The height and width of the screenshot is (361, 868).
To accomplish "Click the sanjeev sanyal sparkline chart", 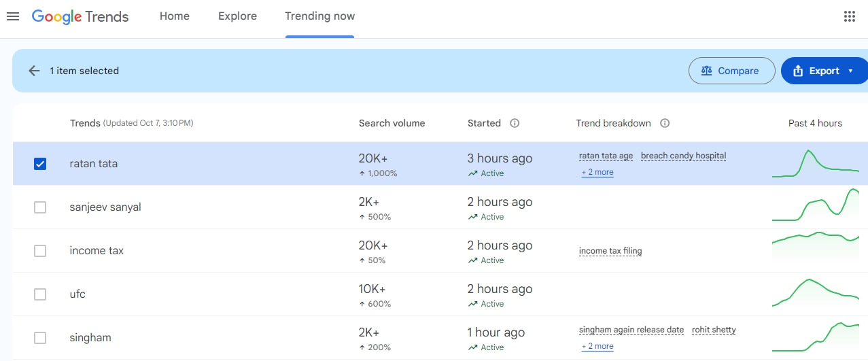I will pos(815,207).
